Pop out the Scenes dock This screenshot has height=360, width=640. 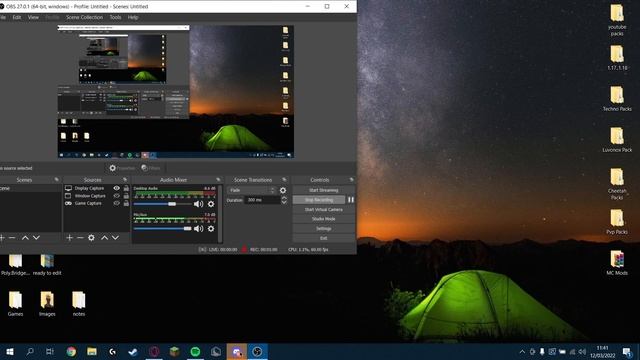click(x=56, y=180)
